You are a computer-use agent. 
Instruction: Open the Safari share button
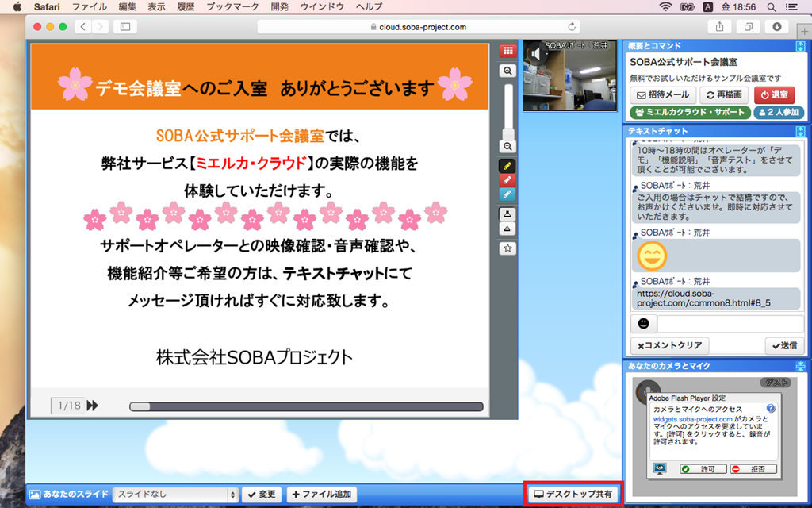pyautogui.click(x=720, y=27)
